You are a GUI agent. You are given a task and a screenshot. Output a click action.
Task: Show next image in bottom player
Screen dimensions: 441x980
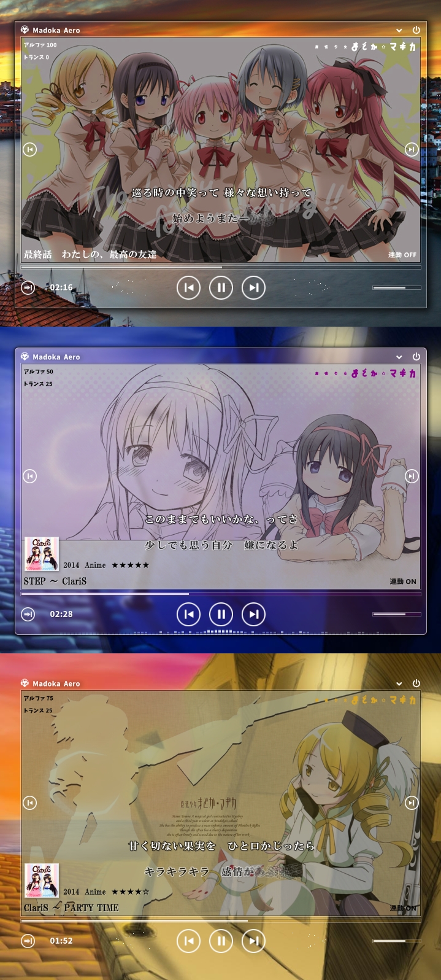point(412,803)
